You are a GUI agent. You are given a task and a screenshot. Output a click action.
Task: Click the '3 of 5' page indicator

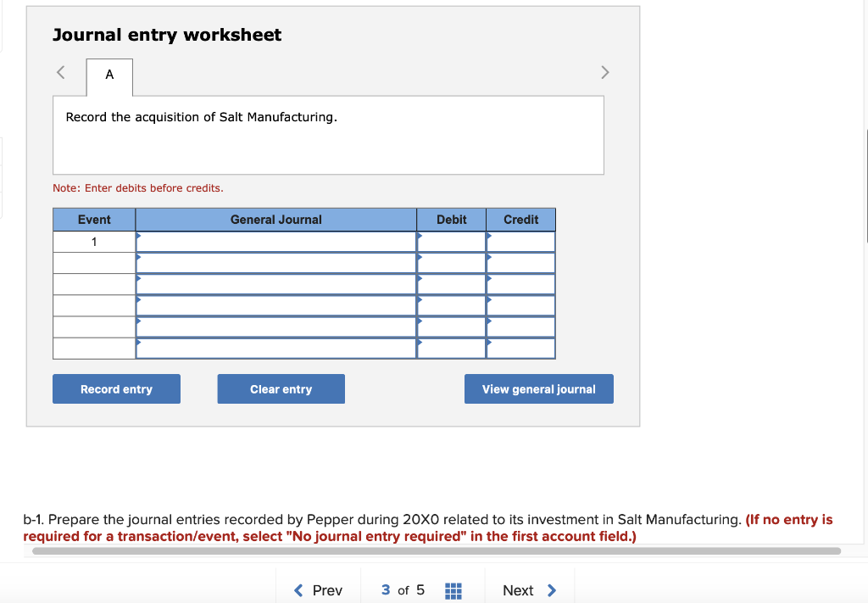pos(403,590)
